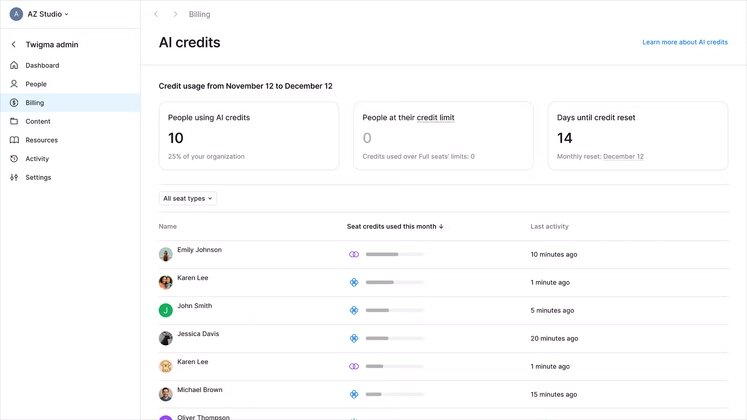Open the Activity section in sidebar

click(37, 159)
